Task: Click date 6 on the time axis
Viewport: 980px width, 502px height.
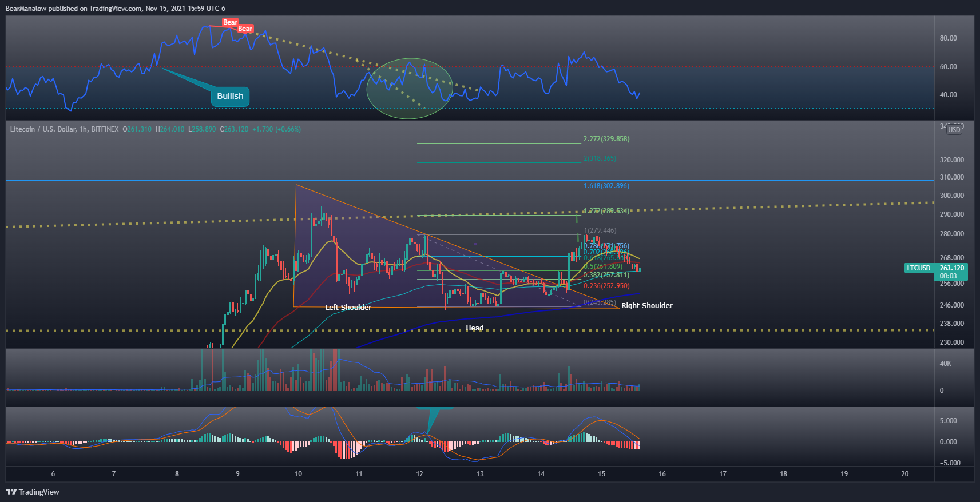Action: (53, 474)
